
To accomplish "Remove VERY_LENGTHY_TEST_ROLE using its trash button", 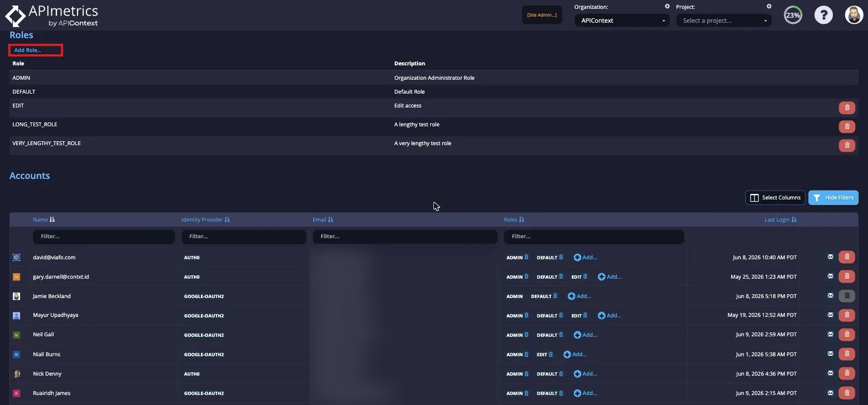I will [x=846, y=145].
